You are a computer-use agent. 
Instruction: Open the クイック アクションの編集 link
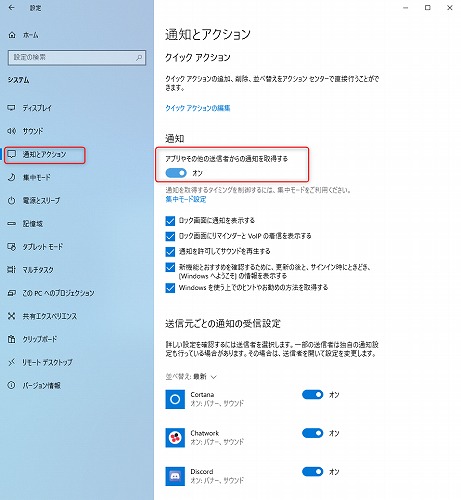pos(198,108)
